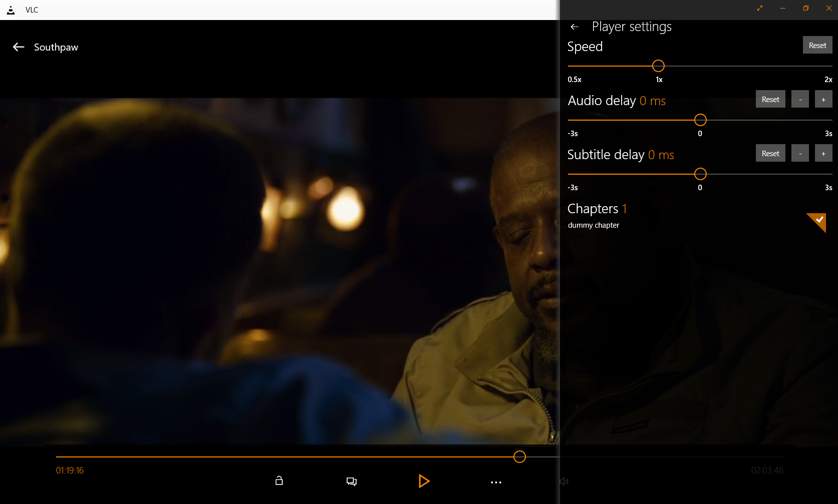Click the total duration 02:03:46

767,470
